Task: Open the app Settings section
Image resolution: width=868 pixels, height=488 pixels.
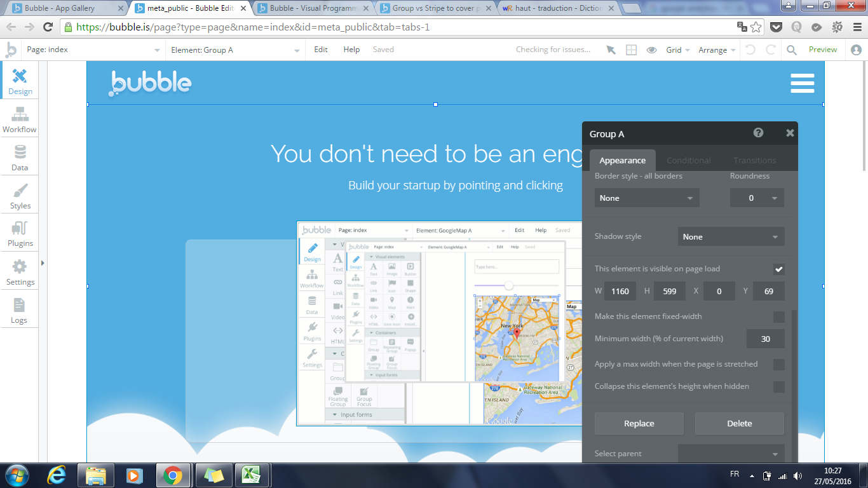Action: click(x=20, y=272)
